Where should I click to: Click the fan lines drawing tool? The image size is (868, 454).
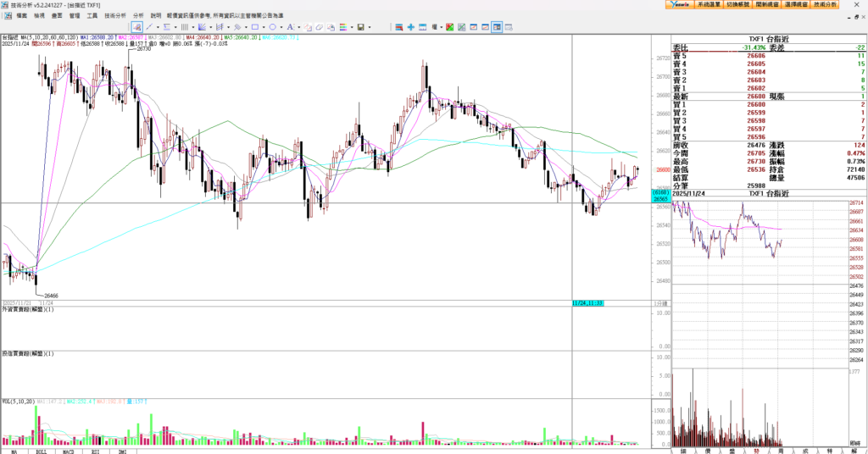point(202,27)
